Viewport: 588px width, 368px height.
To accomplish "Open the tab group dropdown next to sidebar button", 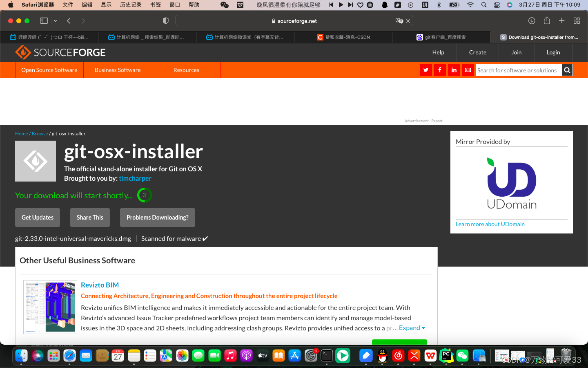I will coord(55,21).
